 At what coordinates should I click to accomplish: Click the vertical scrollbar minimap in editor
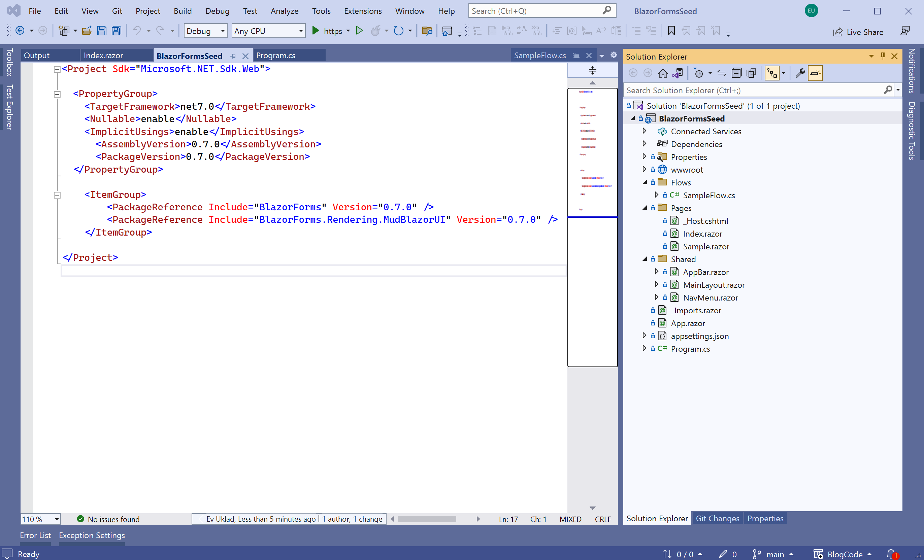coord(593,228)
